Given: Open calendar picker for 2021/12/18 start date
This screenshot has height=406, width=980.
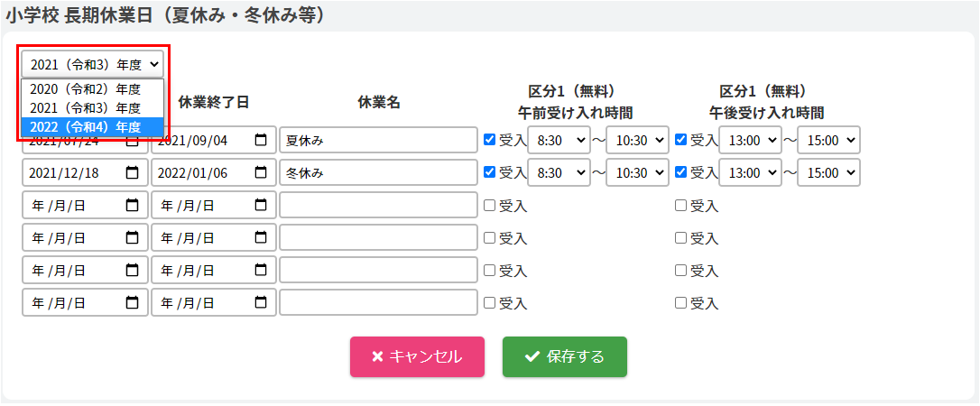Looking at the screenshot, I should [x=133, y=173].
